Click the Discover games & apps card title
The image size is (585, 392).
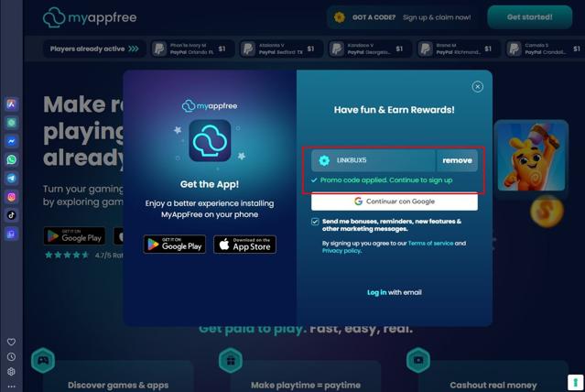[118, 385]
